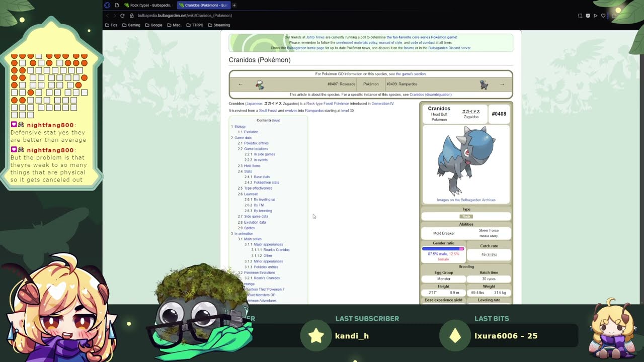Viewport: 644px width, 362px height.
Task: Jump to Game locations section
Action: 256,149
